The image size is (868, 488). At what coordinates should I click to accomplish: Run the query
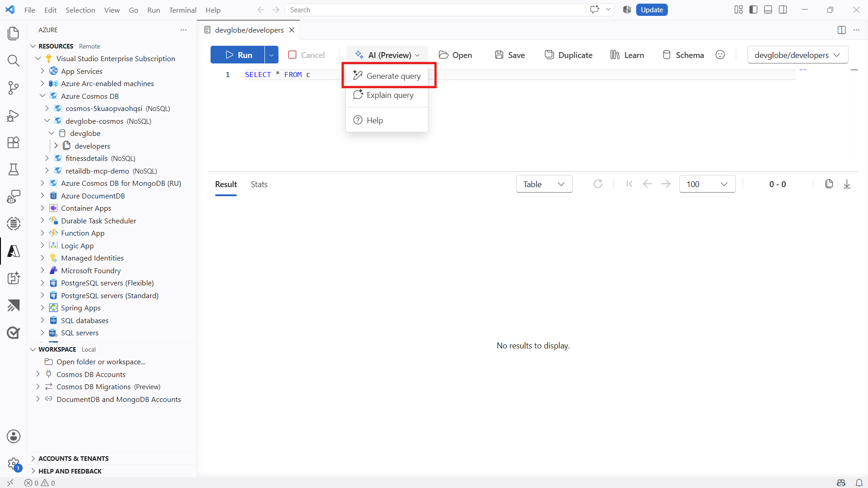pyautogui.click(x=238, y=55)
